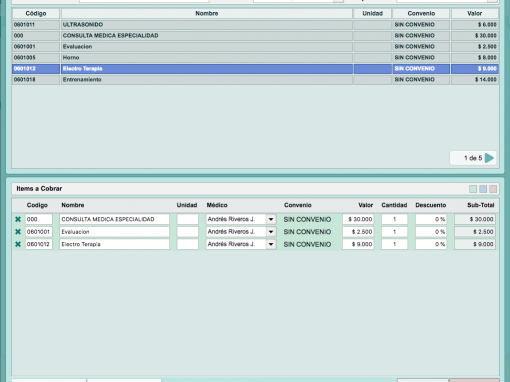
Task: Click $ 6.000 value in ULTRASONIDO row
Action: pyautogui.click(x=475, y=25)
